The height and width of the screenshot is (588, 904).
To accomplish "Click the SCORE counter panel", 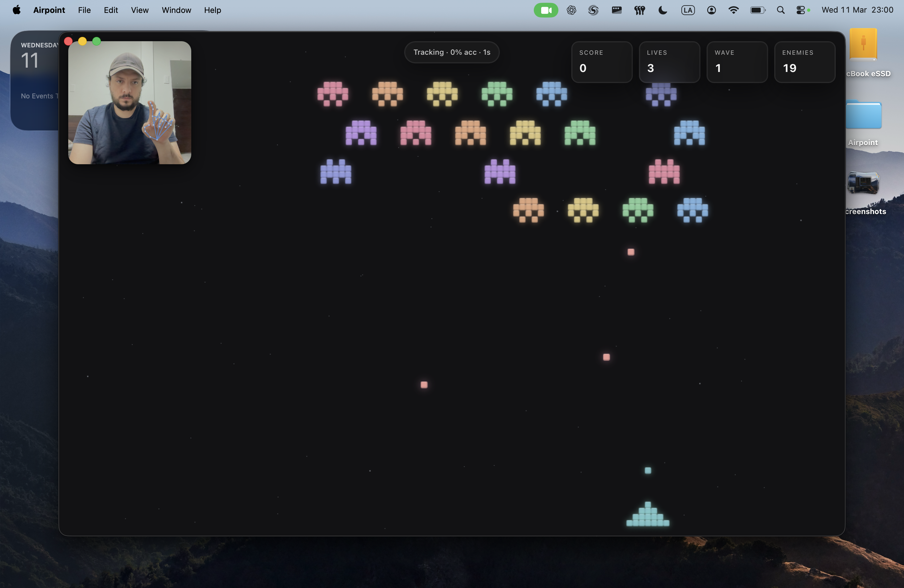I will (602, 62).
